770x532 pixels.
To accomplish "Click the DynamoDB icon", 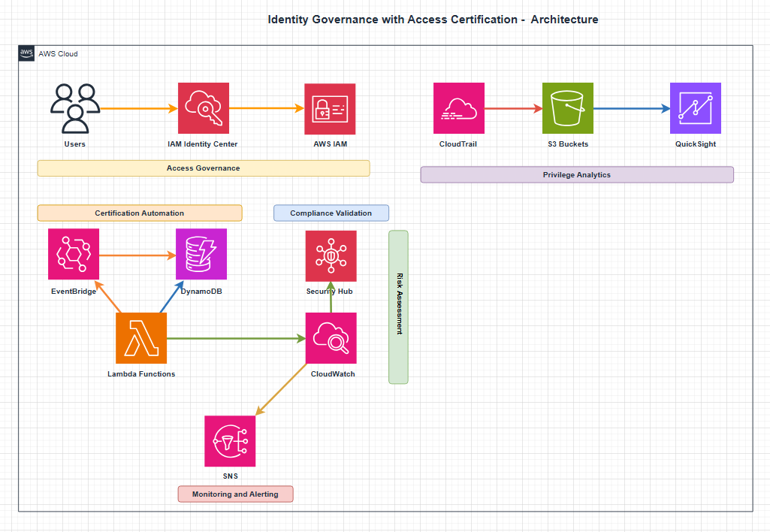I will [201, 254].
